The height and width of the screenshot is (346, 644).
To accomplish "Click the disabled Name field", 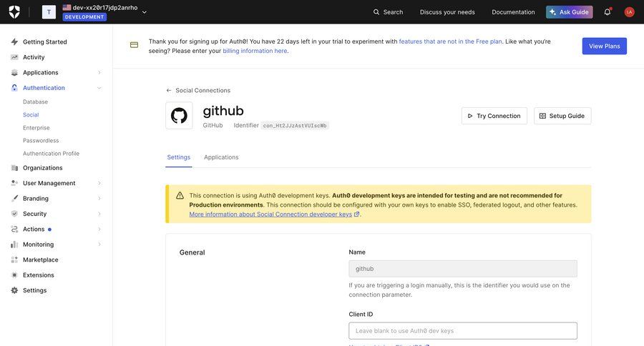I will coord(463,269).
